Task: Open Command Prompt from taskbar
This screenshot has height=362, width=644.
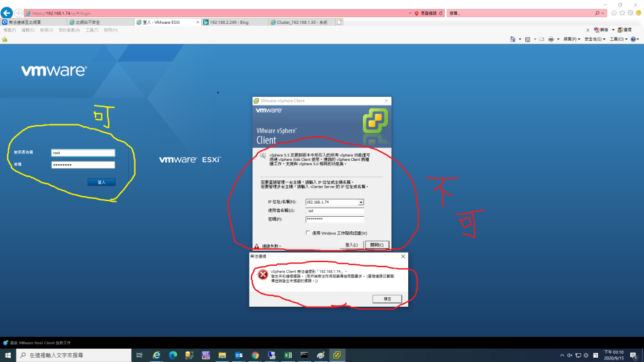Action: pos(304,355)
